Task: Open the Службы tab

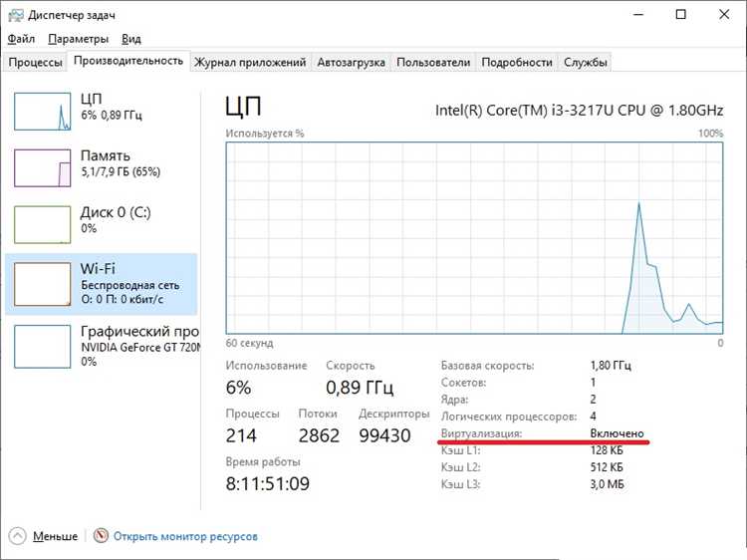Action: pos(585,62)
